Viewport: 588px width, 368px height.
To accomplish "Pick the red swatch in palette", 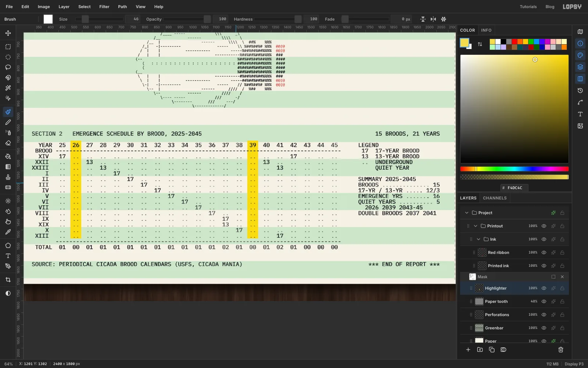I will [x=514, y=42].
